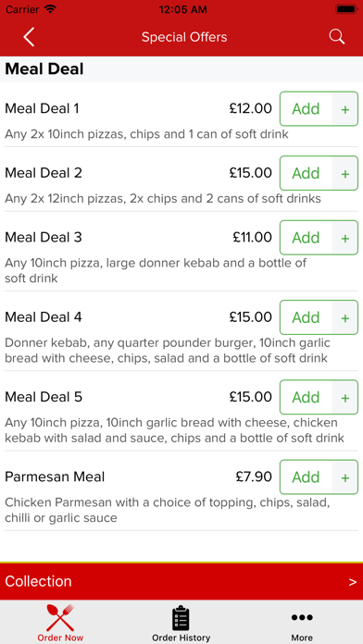
Task: Tap the plus icon for Parmesan Meal
Action: tap(344, 477)
